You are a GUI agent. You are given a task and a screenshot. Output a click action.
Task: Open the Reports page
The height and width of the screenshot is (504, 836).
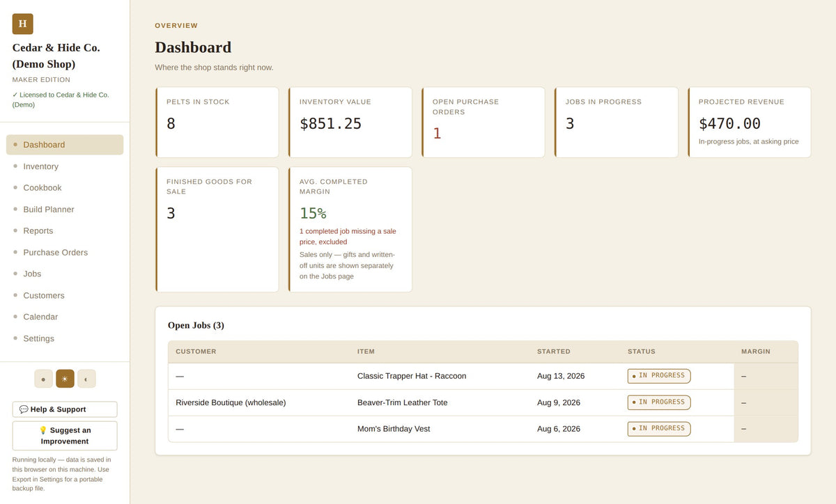pyautogui.click(x=65, y=231)
